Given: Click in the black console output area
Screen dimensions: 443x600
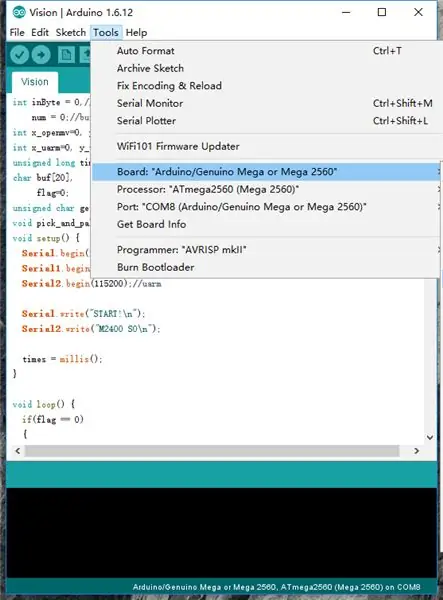Looking at the screenshot, I should coord(222,533).
